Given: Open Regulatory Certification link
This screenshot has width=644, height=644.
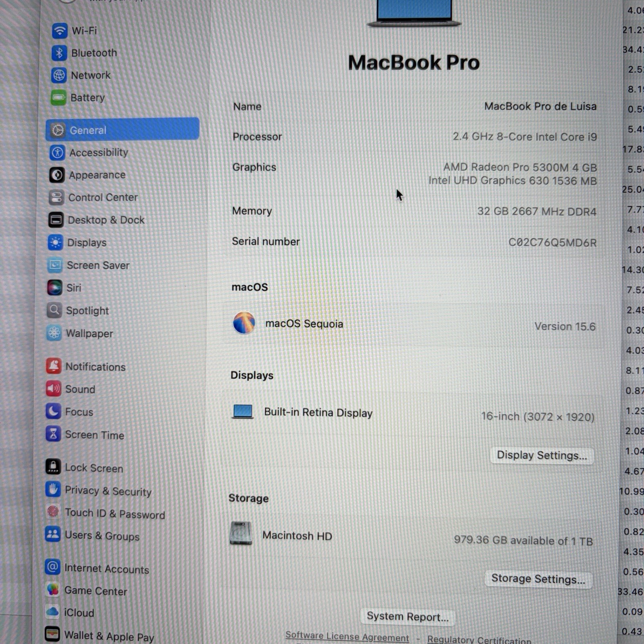Looking at the screenshot, I should (479, 639).
